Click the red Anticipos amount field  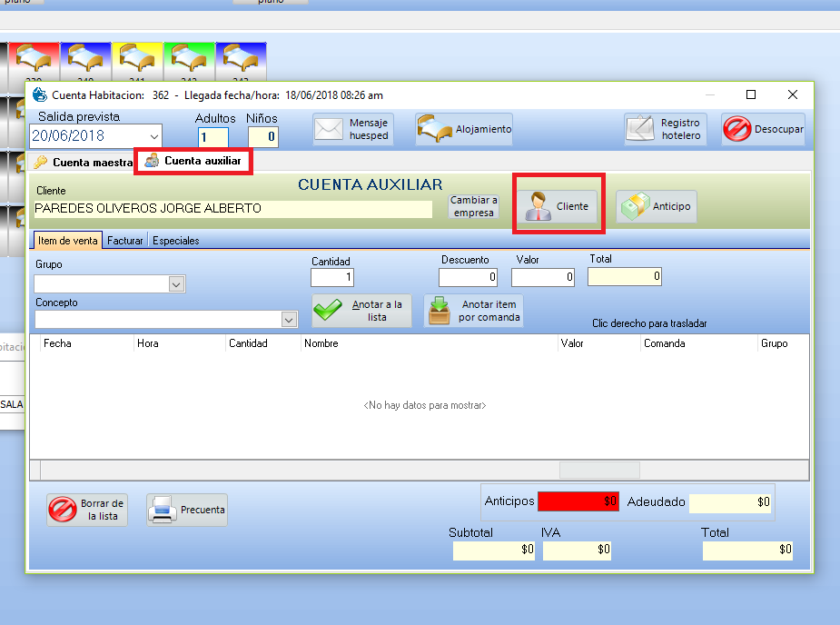pyautogui.click(x=578, y=501)
